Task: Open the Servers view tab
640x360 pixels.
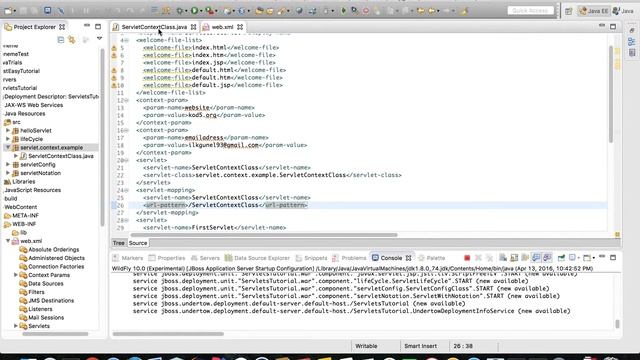Action: [205, 258]
